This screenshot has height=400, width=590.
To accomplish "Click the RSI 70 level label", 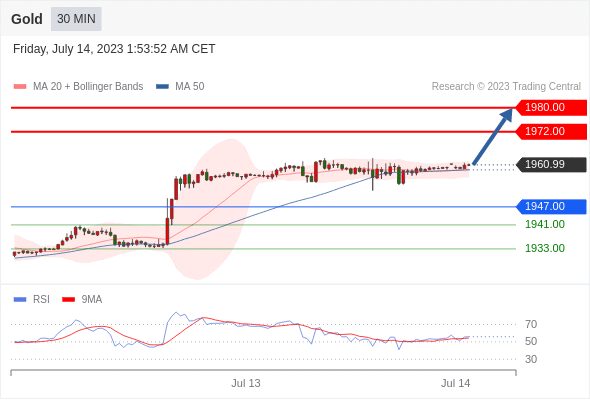I will point(531,324).
